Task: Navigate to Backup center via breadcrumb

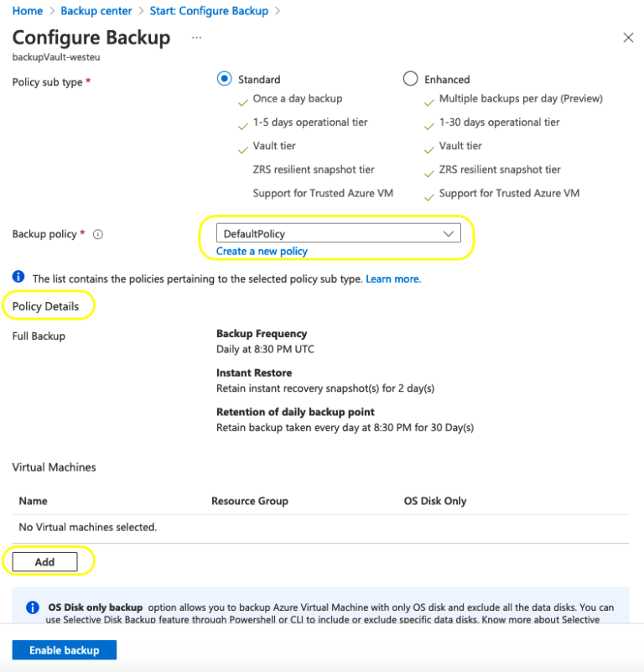Action: click(x=96, y=10)
